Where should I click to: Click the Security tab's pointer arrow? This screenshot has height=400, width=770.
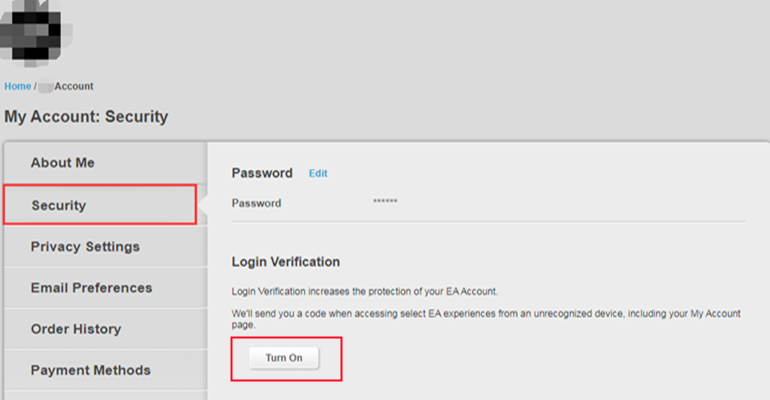pyautogui.click(x=201, y=206)
